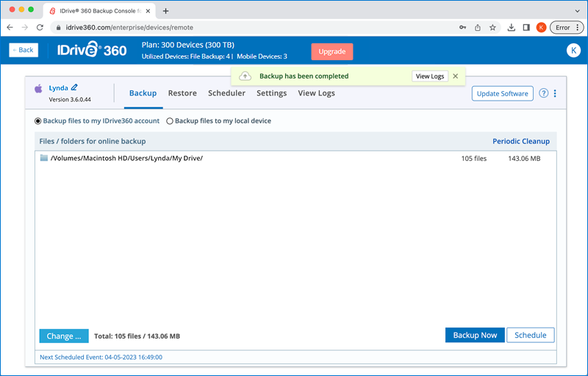Close the IDrive 360 browser tab
Image resolution: width=588 pixels, height=376 pixels.
click(x=148, y=11)
